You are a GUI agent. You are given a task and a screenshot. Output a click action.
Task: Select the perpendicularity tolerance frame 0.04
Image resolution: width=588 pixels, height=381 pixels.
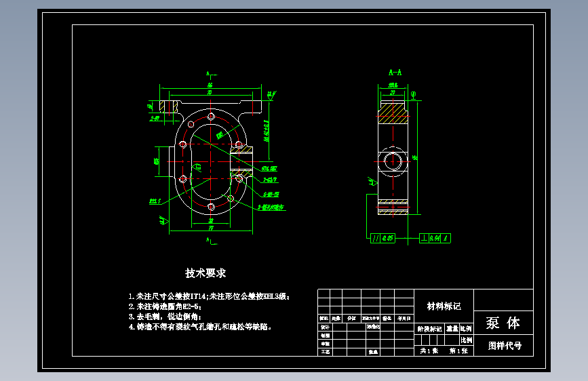tap(435, 238)
